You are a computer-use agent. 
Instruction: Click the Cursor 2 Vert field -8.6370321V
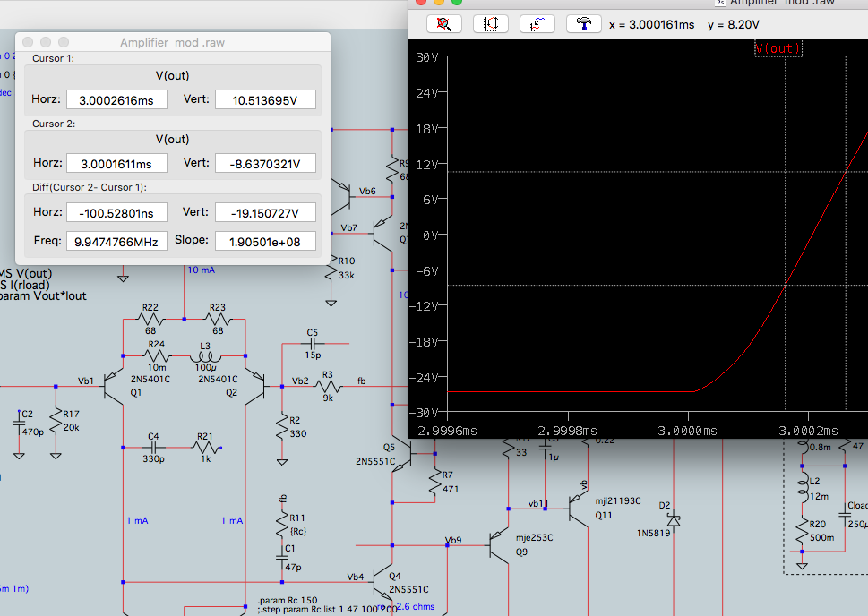coord(265,164)
